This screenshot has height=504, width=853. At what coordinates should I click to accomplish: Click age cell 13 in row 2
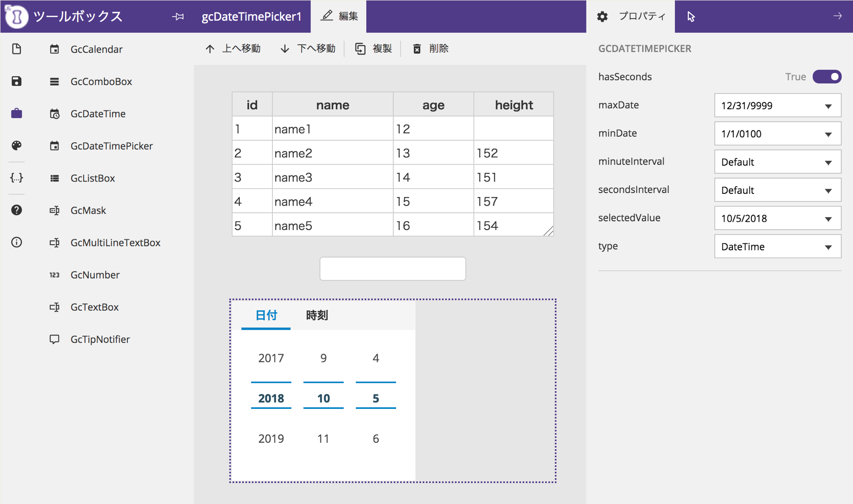(x=433, y=153)
